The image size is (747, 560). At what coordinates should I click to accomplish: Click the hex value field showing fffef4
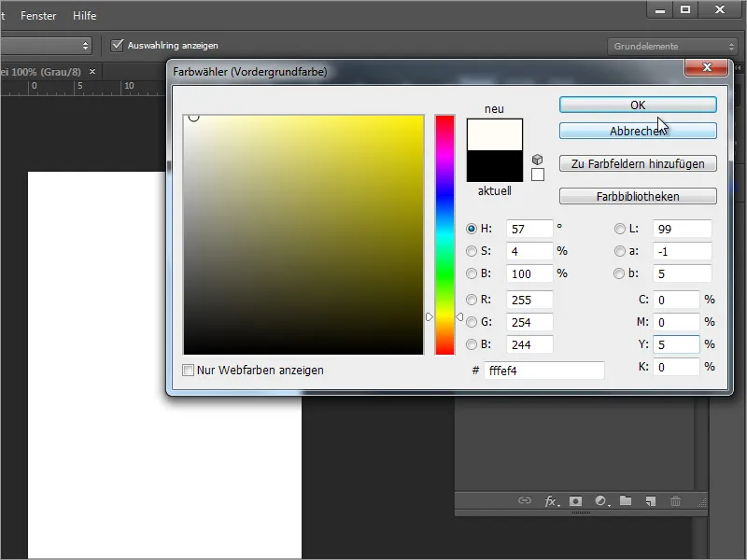click(x=545, y=371)
